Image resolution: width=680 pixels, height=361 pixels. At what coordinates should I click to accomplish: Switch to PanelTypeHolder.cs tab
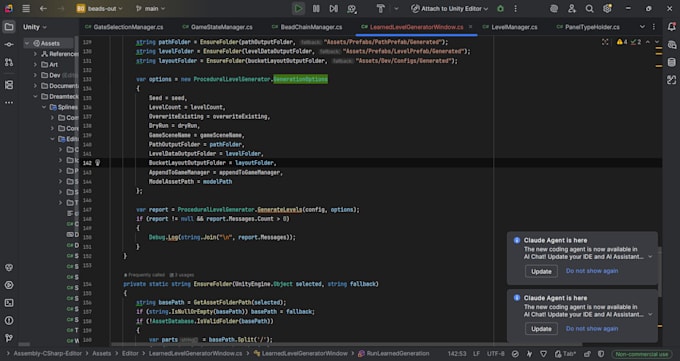coord(588,27)
